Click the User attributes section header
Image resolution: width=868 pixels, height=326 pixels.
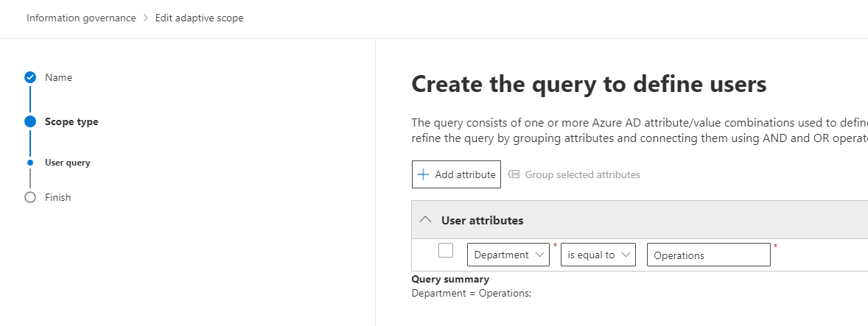(x=482, y=220)
